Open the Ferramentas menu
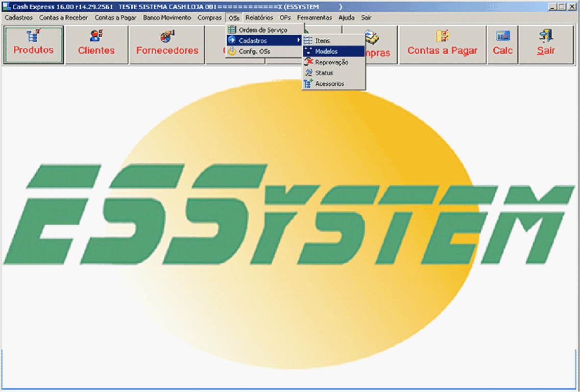This screenshot has width=580, height=392. [x=315, y=18]
